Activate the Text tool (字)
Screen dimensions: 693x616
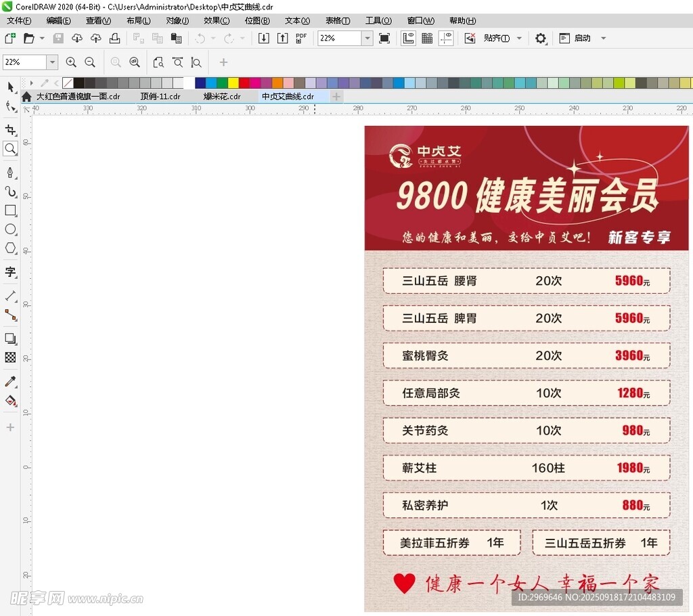pyautogui.click(x=10, y=272)
